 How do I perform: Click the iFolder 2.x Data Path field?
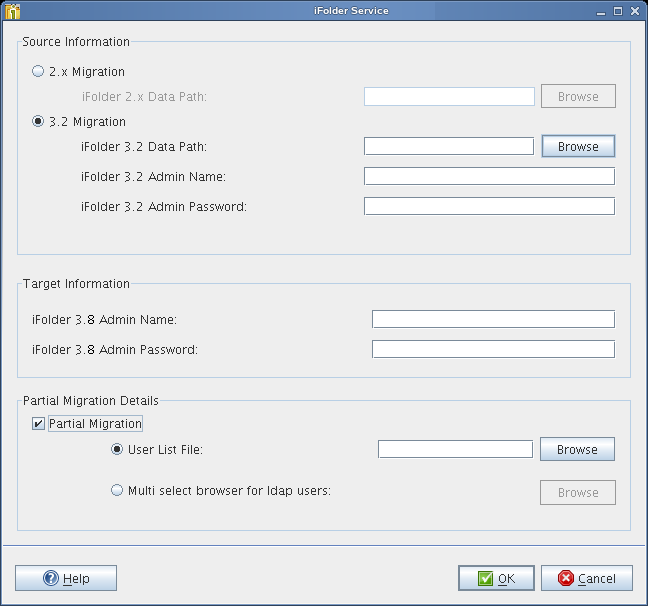tap(449, 96)
